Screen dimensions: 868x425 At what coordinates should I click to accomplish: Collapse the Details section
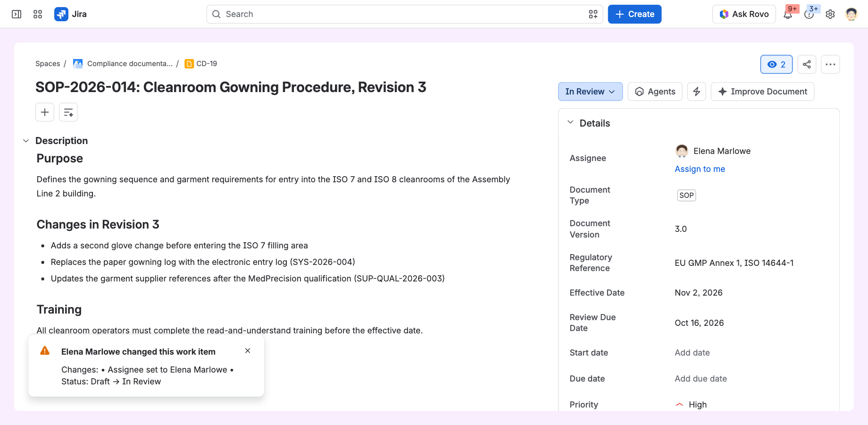pos(571,123)
